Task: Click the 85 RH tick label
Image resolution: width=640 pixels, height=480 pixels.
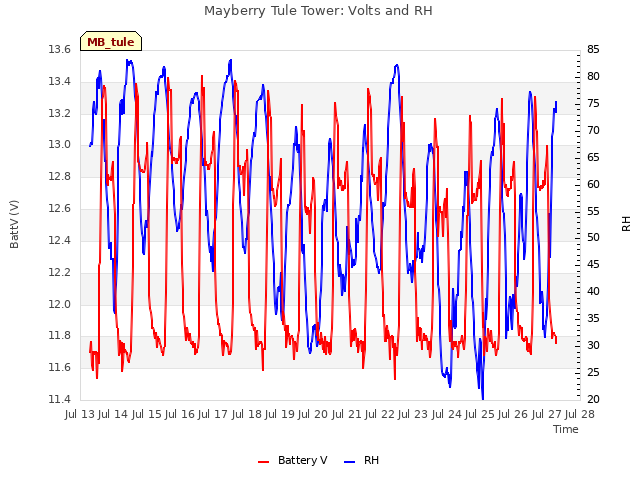Action: 593,49
